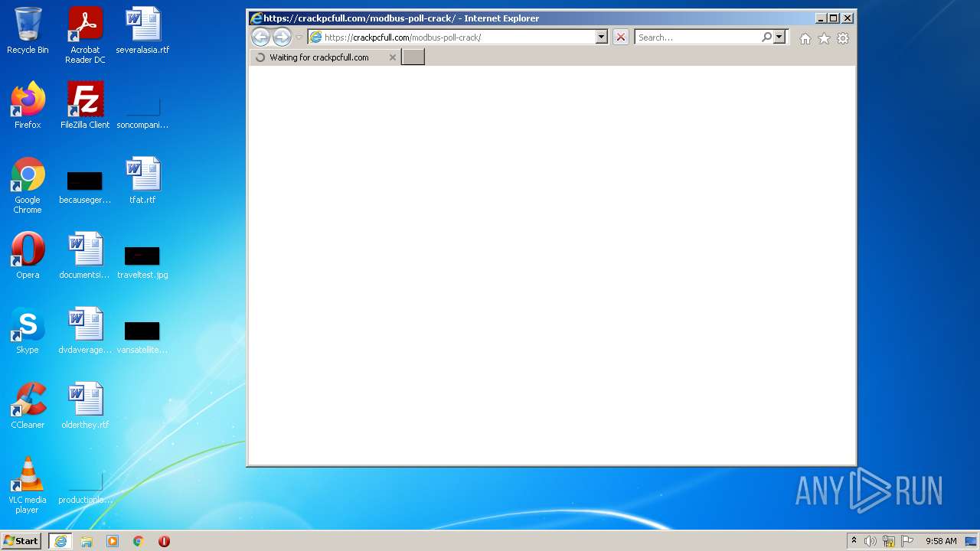Click the IE logo in the title bar

[256, 18]
